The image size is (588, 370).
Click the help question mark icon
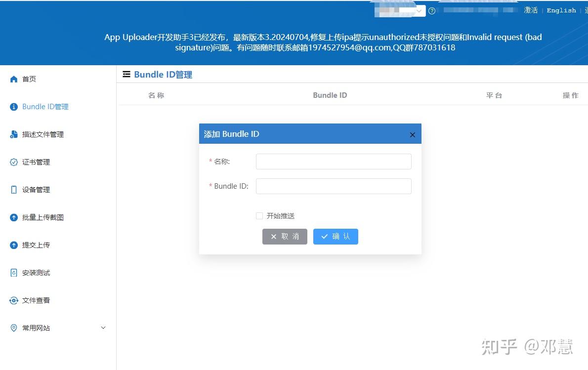(432, 10)
